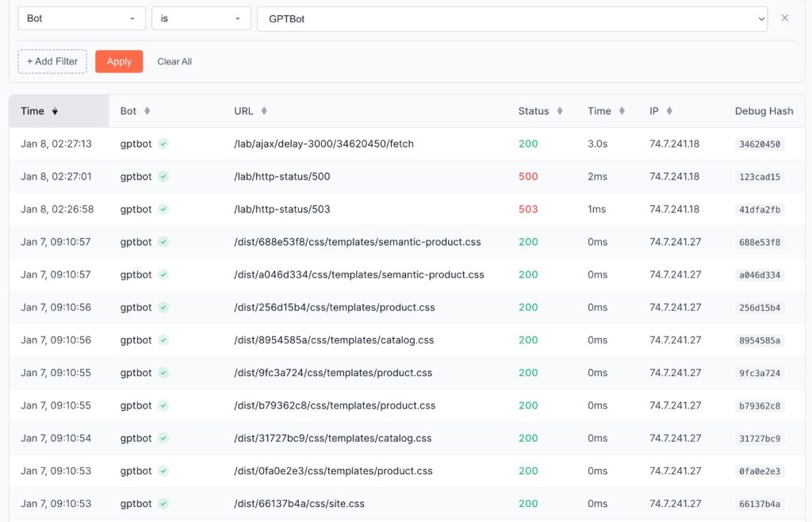Click the Add Filter button

click(52, 62)
